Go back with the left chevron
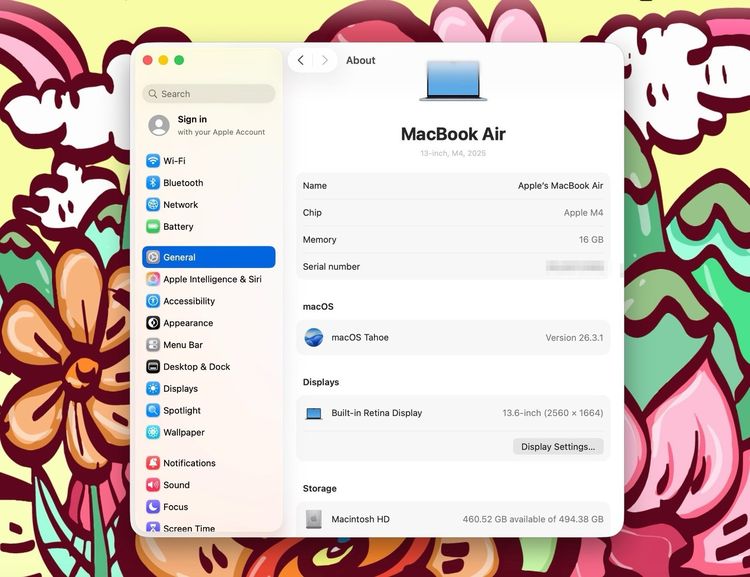 click(x=300, y=60)
